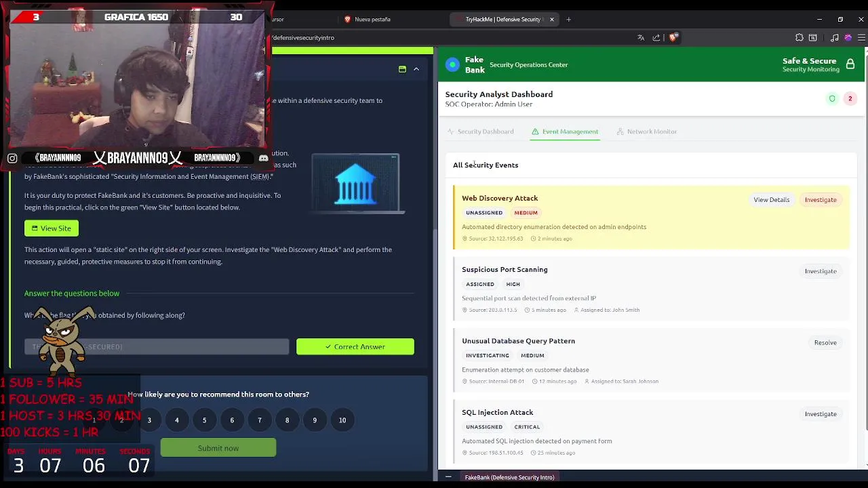Open the browser hamburger main menu
The image size is (868, 488).
(x=861, y=37)
